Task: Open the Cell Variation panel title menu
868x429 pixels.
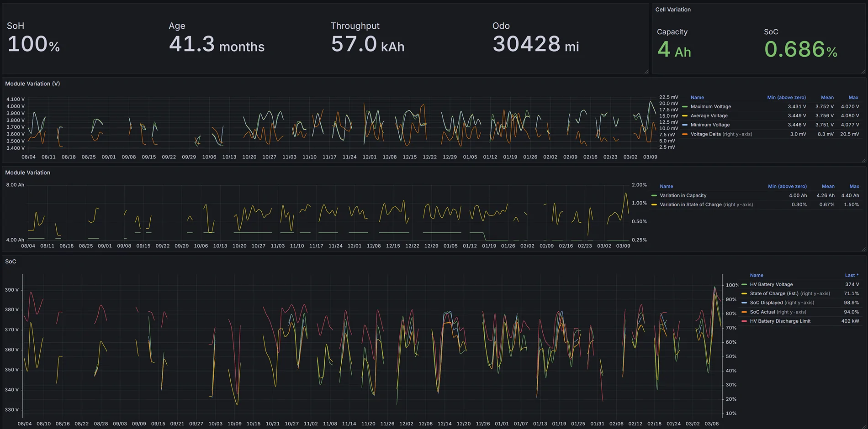Action: 672,10
